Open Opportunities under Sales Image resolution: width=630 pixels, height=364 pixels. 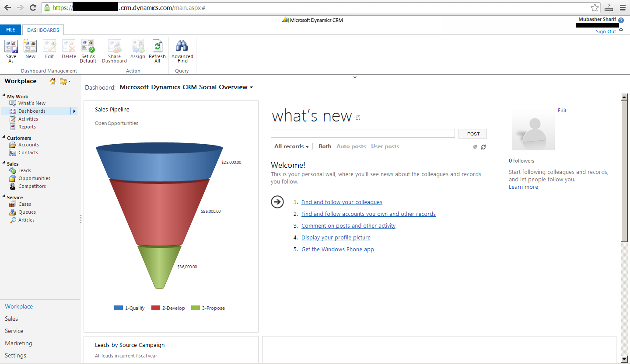point(34,178)
